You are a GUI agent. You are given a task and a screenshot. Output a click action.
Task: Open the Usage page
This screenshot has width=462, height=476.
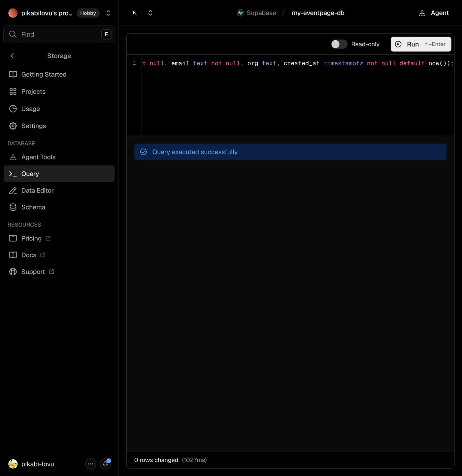[59, 109]
